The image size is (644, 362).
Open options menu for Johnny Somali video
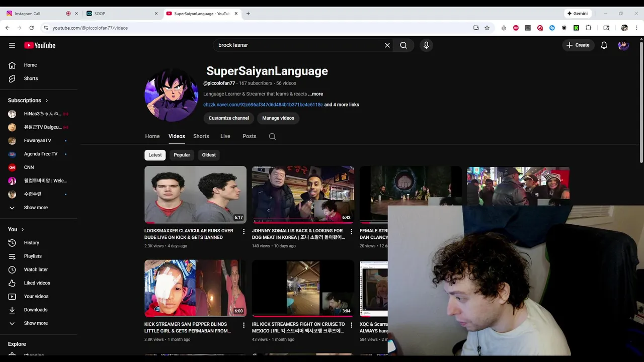(352, 232)
